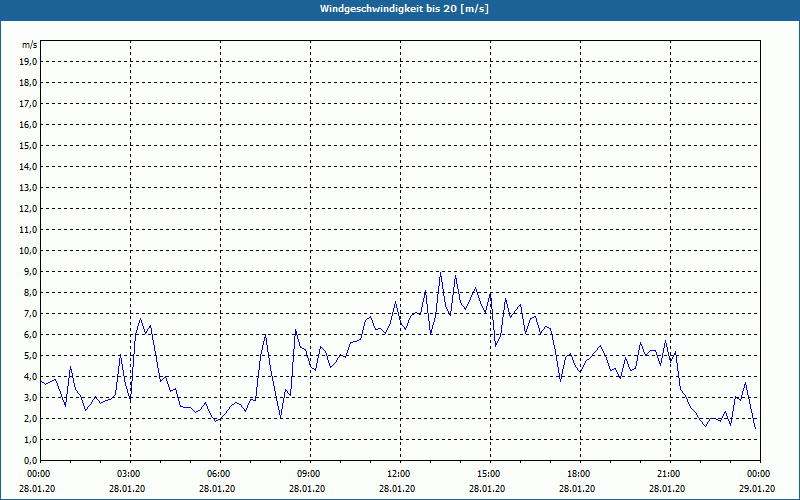
Task: Click the '18:00' time label
Action: point(580,474)
